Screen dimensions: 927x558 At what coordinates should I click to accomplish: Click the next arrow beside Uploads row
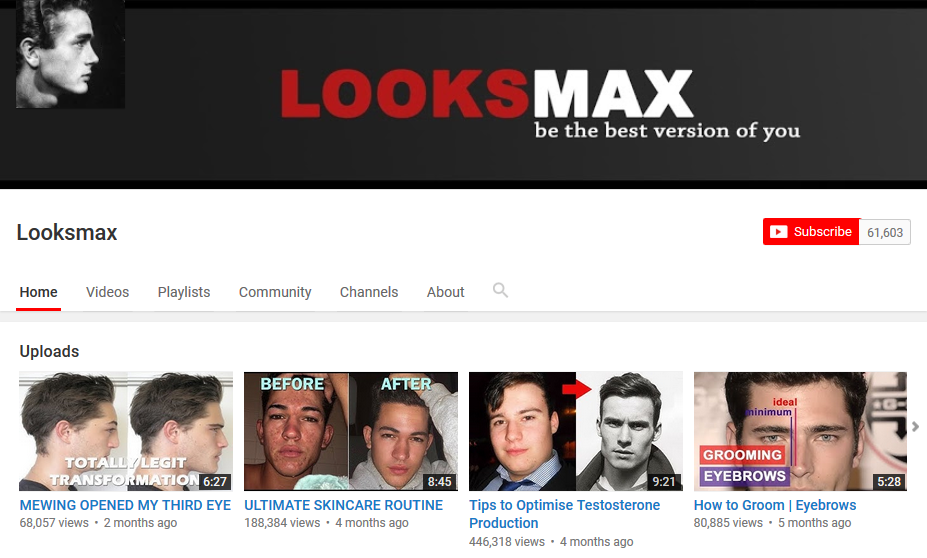(915, 426)
